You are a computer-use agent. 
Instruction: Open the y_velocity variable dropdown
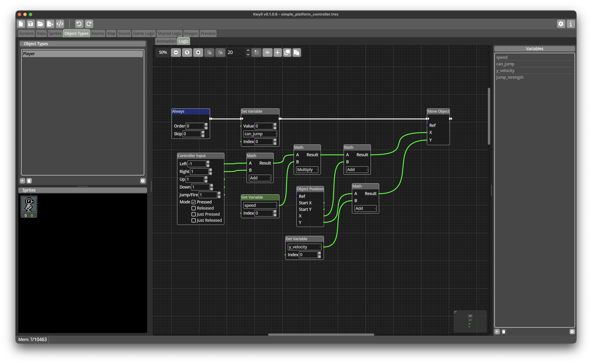tap(304, 247)
